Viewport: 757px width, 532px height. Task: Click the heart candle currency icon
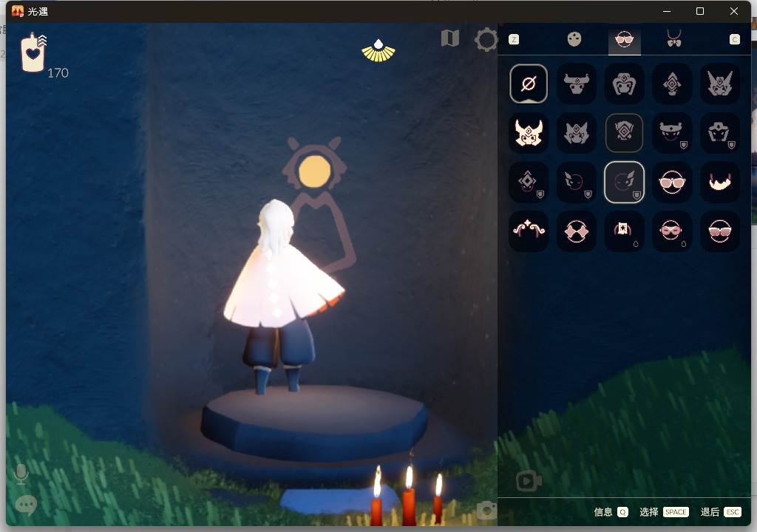[x=33, y=53]
